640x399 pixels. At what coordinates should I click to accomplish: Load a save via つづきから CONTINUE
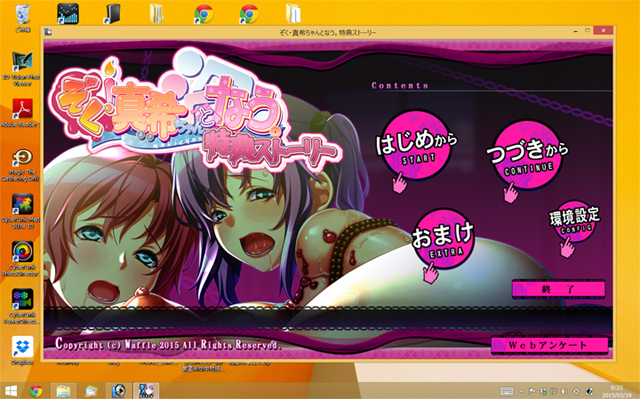point(527,155)
